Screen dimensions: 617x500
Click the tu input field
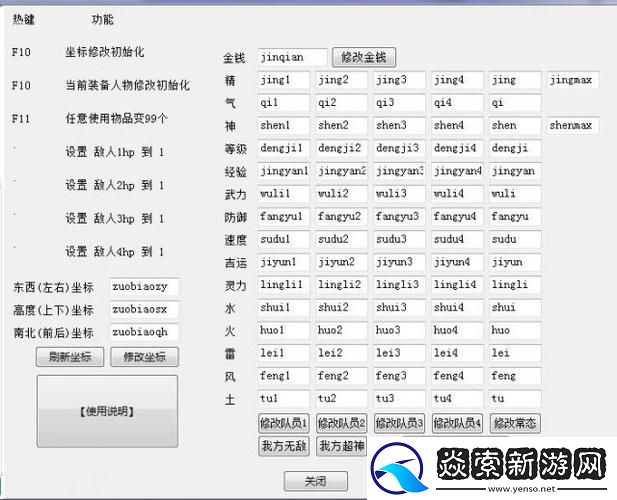(515, 399)
